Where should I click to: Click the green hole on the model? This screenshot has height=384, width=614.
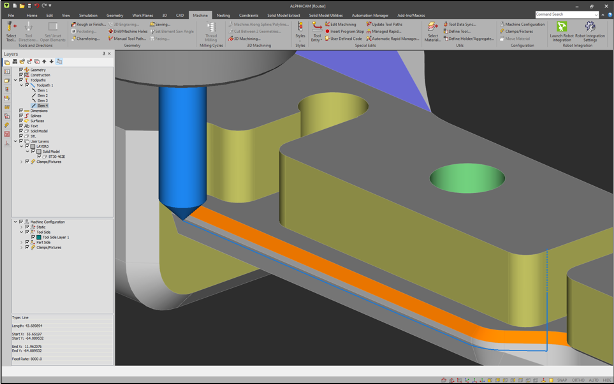(467, 178)
